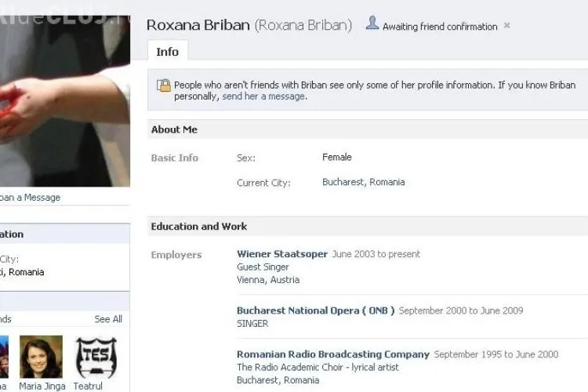
Task: Select the 'Female' sex value
Action: (337, 157)
